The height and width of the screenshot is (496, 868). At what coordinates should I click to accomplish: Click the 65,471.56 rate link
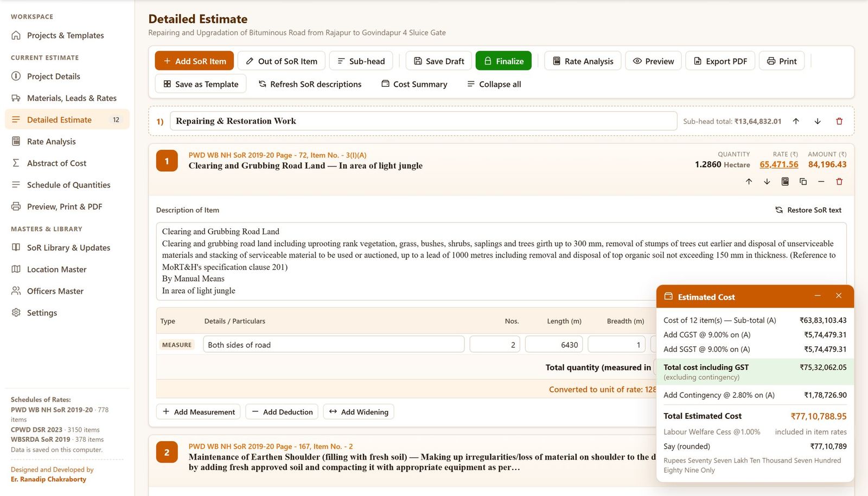[x=779, y=164]
